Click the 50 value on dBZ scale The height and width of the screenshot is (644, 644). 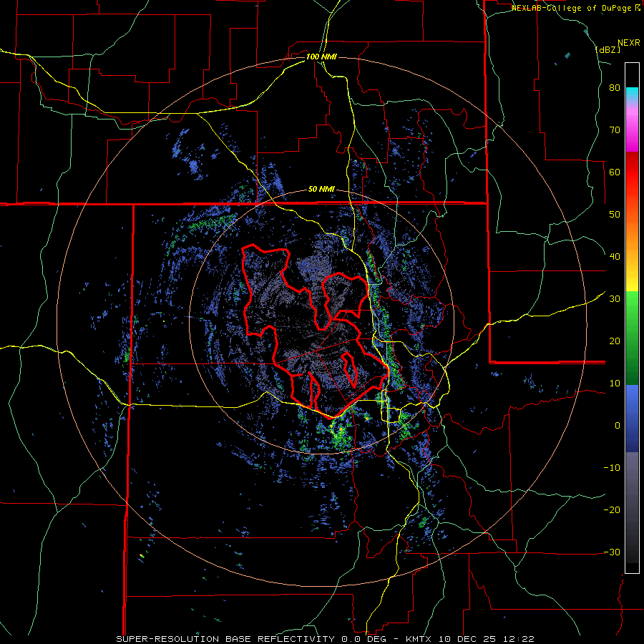615,215
